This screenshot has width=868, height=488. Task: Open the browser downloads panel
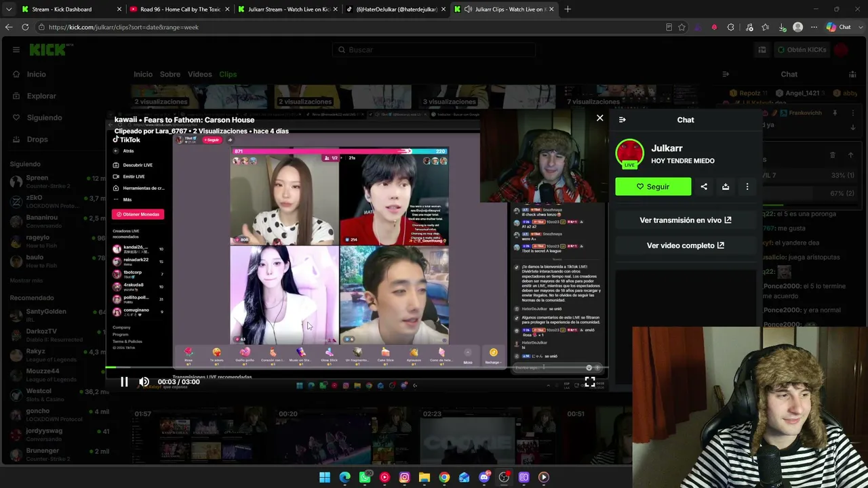[x=782, y=27]
